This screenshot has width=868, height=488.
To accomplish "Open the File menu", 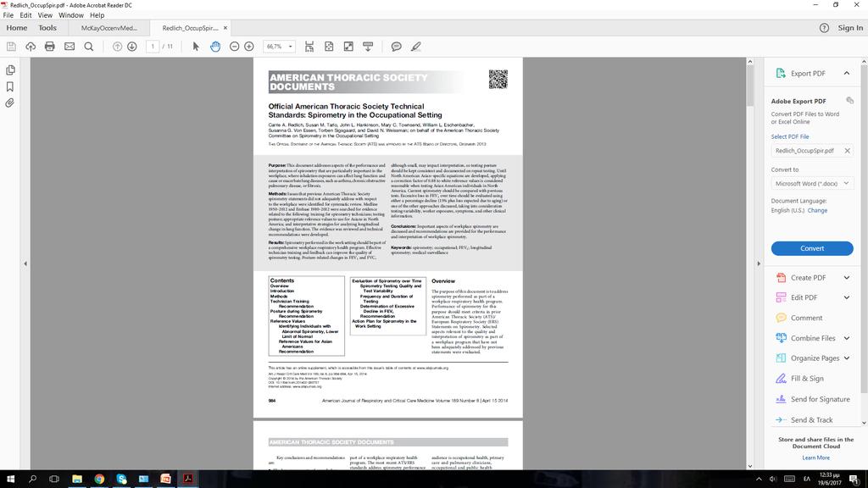I will pos(8,15).
